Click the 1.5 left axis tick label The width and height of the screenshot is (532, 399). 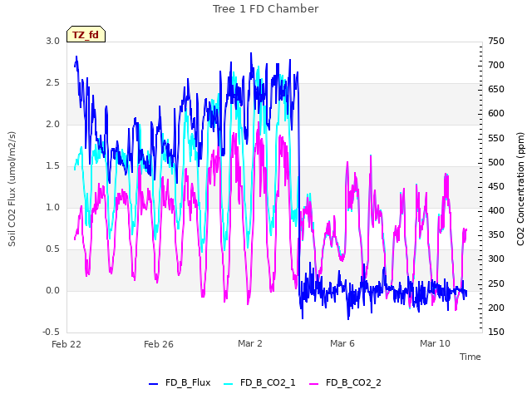click(53, 166)
